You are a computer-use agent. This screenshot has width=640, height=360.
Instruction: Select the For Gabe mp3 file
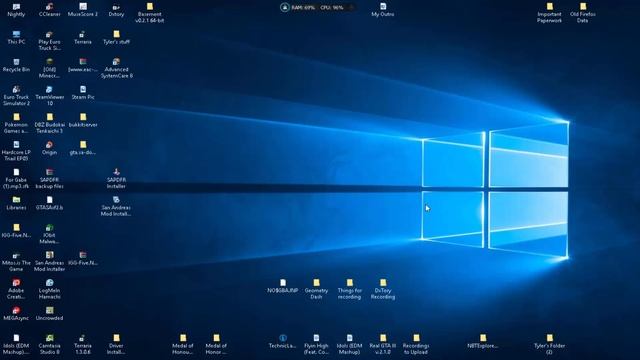point(16,179)
